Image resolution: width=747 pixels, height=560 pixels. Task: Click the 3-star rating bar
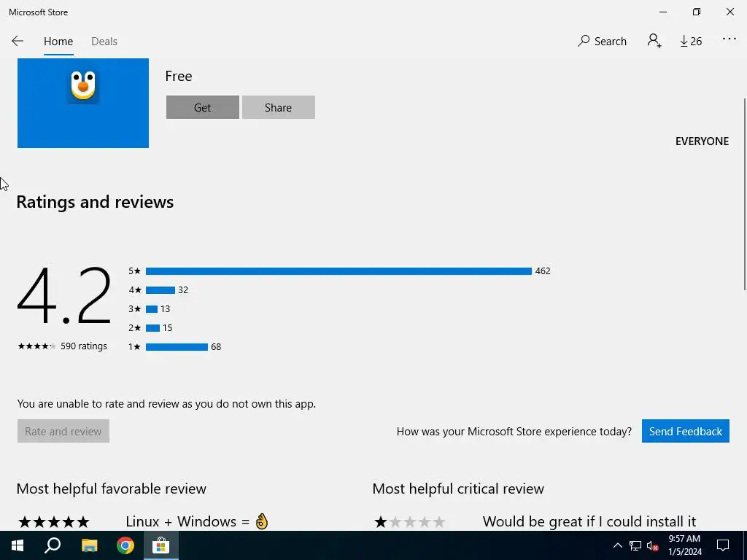tap(152, 309)
